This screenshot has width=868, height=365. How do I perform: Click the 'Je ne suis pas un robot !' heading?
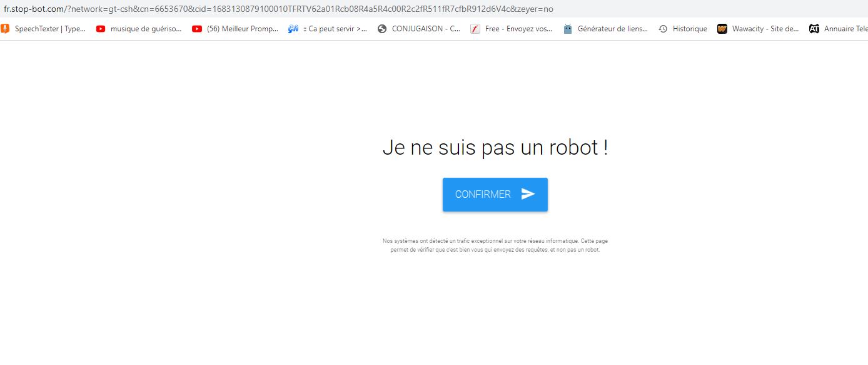[495, 148]
